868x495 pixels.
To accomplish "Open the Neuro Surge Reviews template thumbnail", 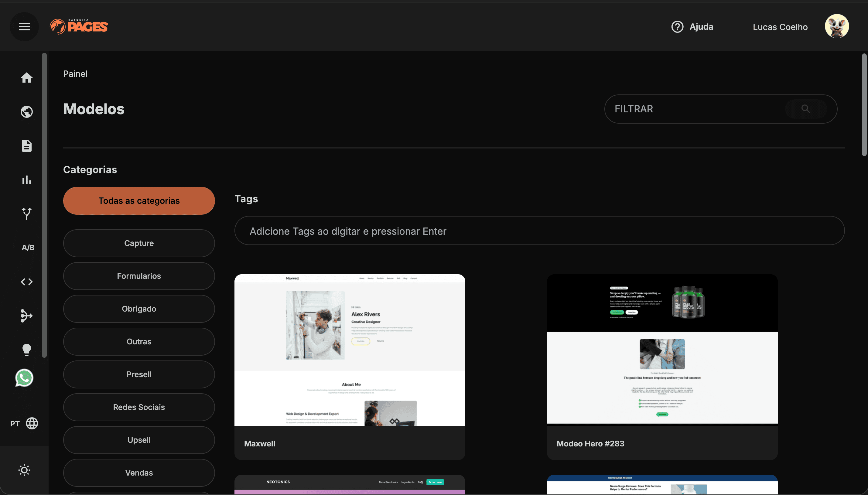I will 662,484.
